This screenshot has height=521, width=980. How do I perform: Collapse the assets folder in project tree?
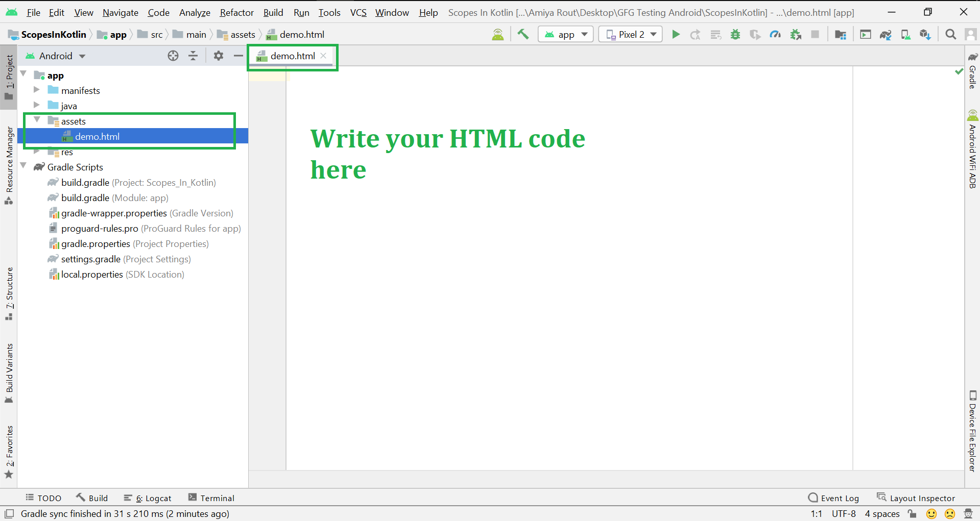click(x=36, y=120)
